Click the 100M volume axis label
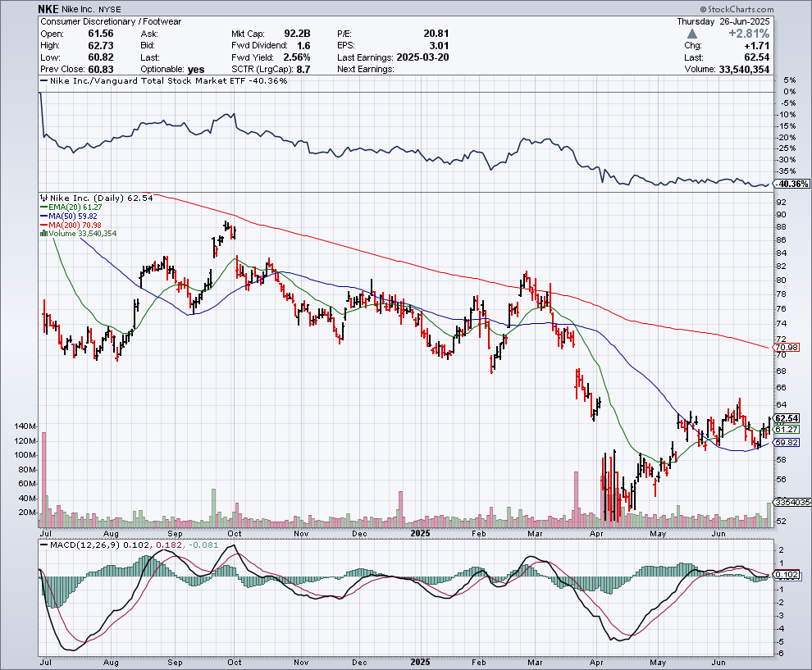This screenshot has height=670, width=812. [25, 455]
